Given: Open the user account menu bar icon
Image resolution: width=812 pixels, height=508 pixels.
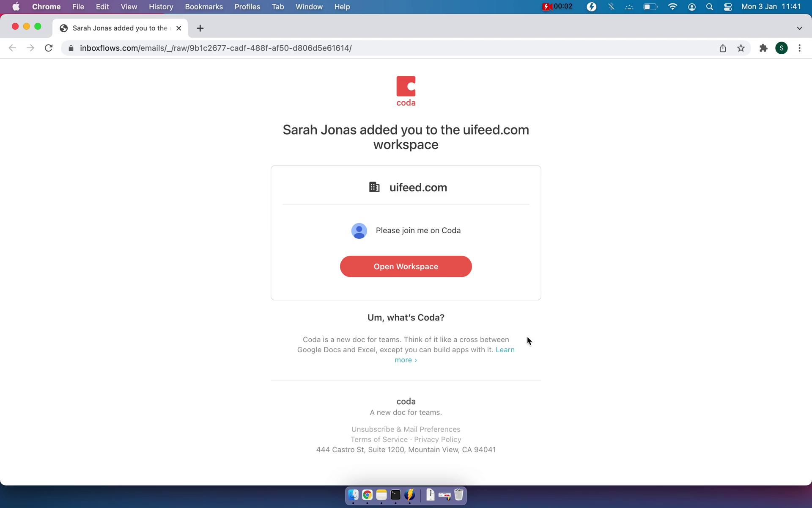Looking at the screenshot, I should click(692, 7).
